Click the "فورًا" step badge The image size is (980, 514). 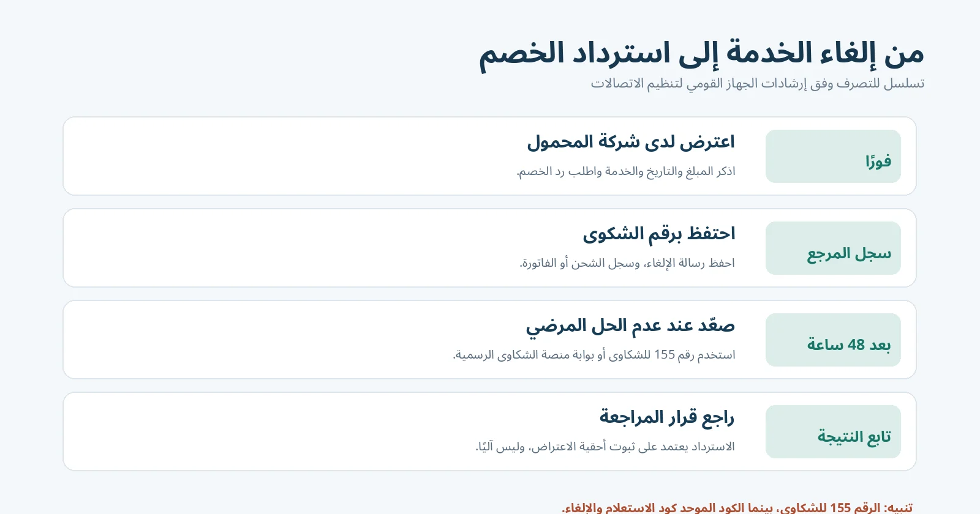tap(833, 156)
